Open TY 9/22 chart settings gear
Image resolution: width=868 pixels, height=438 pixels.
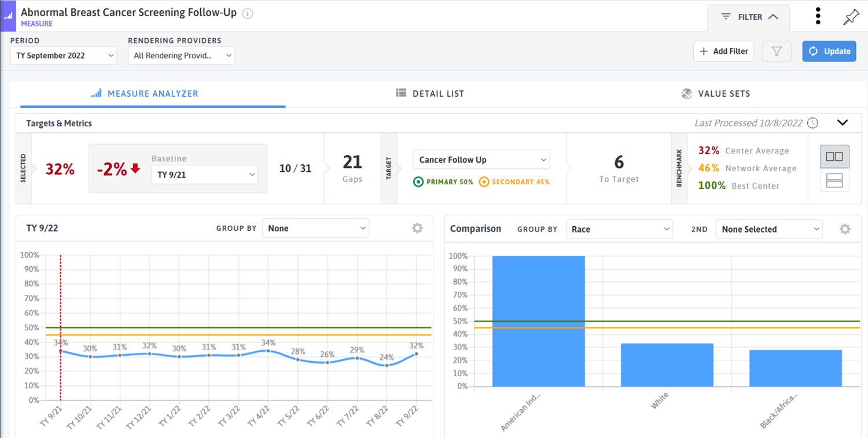[x=417, y=229]
